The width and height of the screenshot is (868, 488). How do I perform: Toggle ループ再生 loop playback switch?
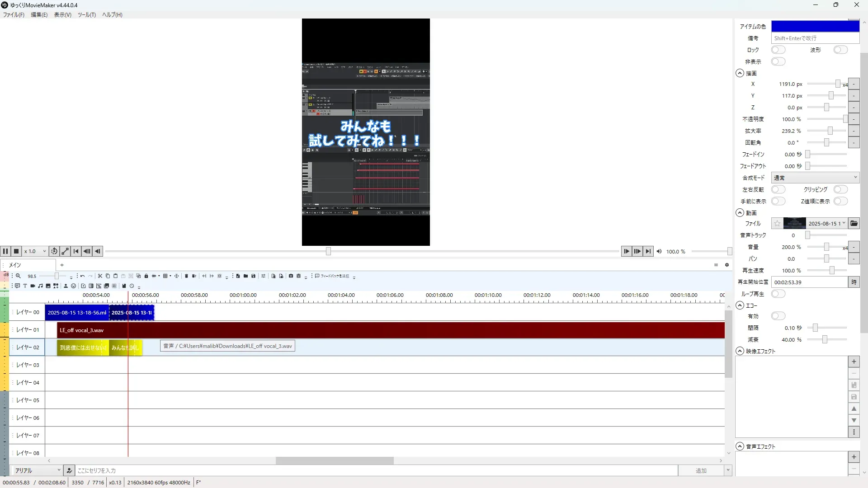778,294
